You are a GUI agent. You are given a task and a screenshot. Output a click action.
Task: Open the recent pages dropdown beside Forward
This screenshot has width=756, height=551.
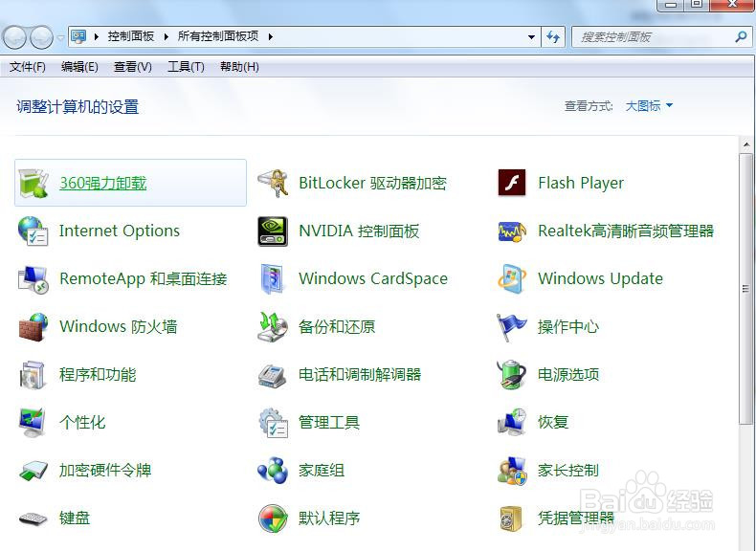pos(60,37)
